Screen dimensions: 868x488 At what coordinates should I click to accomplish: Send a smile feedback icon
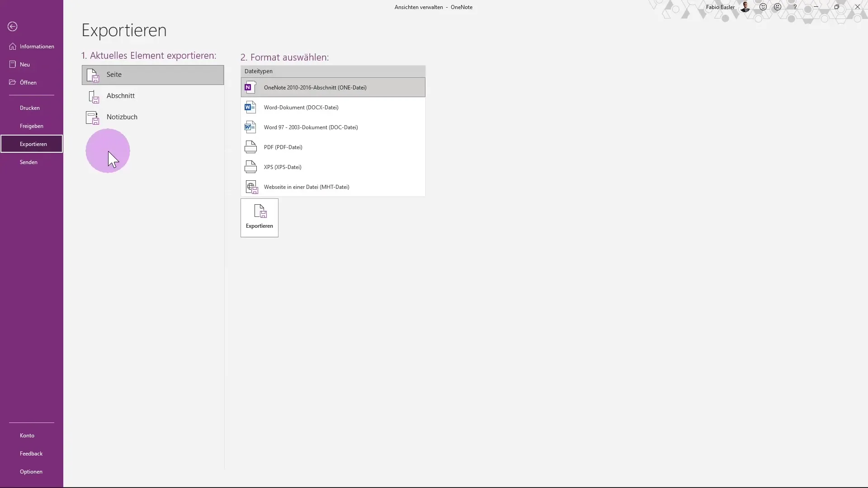pos(763,7)
